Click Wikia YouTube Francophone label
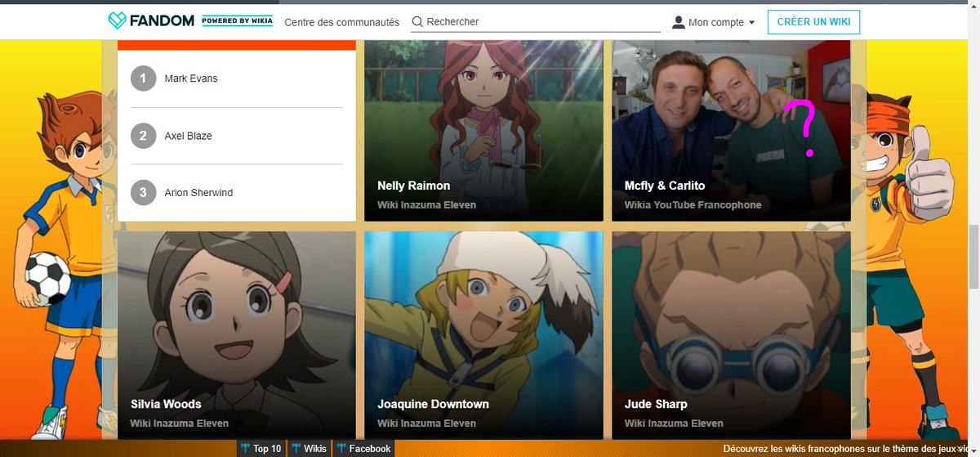Viewport: 980px width, 457px height. coord(693,205)
